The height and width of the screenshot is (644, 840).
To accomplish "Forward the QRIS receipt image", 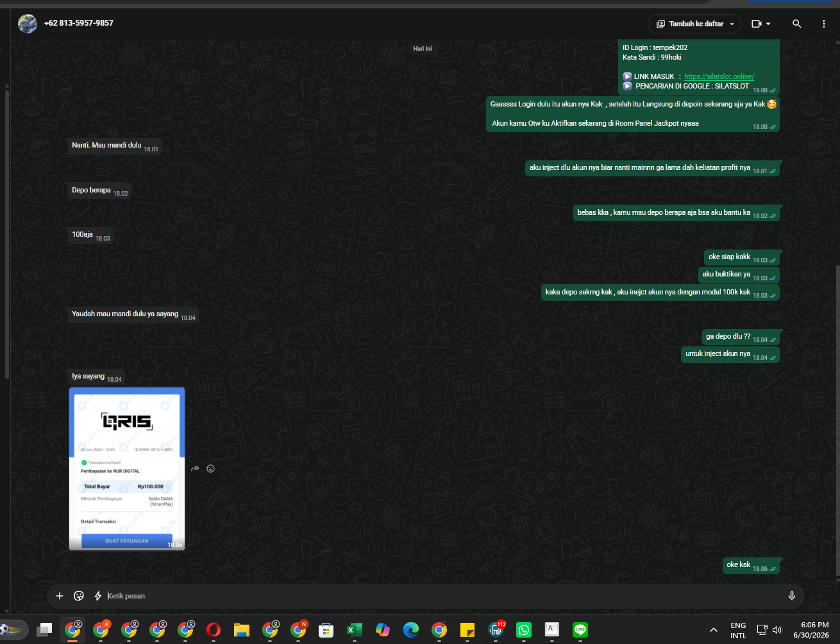I will point(196,469).
